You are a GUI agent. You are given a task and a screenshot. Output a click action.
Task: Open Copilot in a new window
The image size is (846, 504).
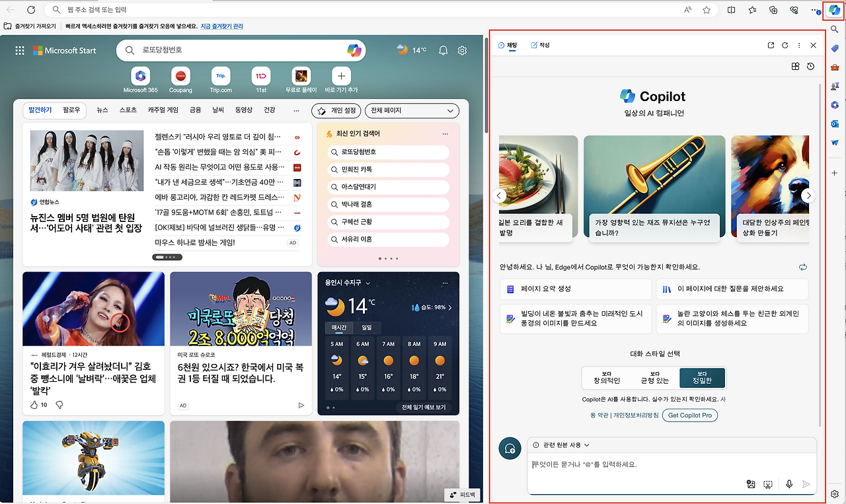coord(771,46)
